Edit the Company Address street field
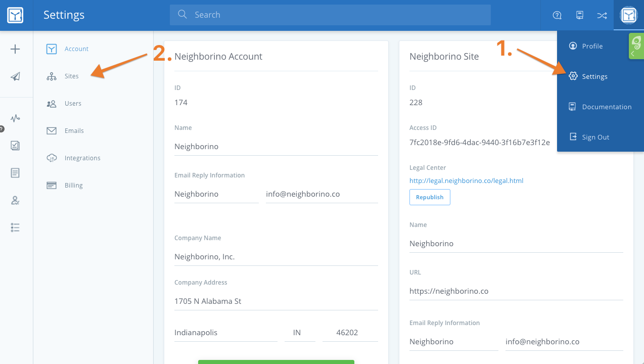The image size is (644, 364). point(276,301)
